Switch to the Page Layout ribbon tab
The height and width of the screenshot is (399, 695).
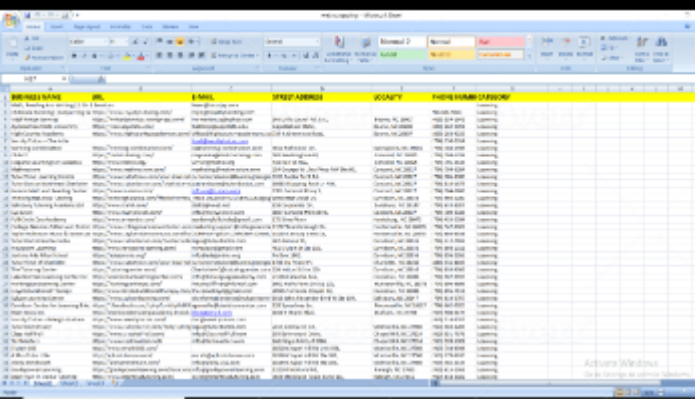pyautogui.click(x=87, y=27)
